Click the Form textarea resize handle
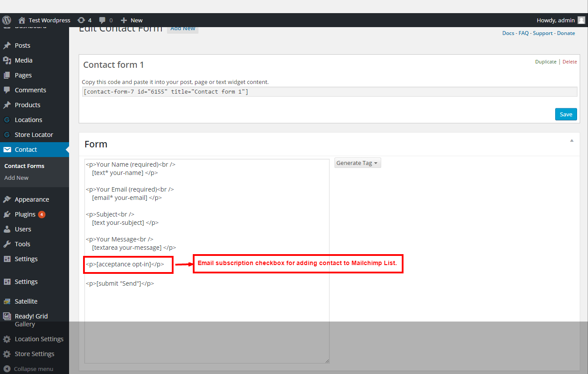Screen dimensions: 588x374 [327, 360]
